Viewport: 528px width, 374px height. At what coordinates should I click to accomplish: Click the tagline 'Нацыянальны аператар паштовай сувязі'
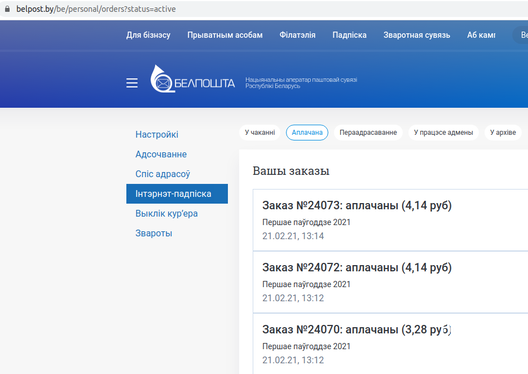pyautogui.click(x=301, y=80)
